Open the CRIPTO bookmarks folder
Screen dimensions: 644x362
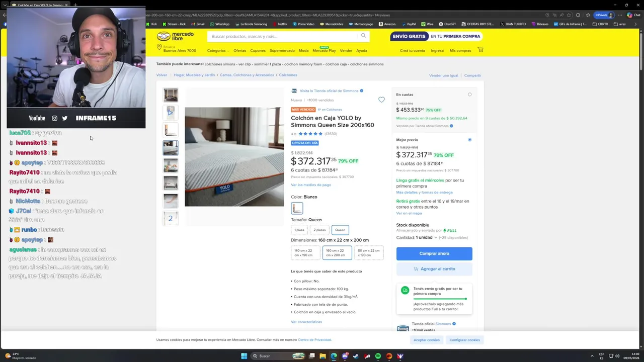point(600,24)
